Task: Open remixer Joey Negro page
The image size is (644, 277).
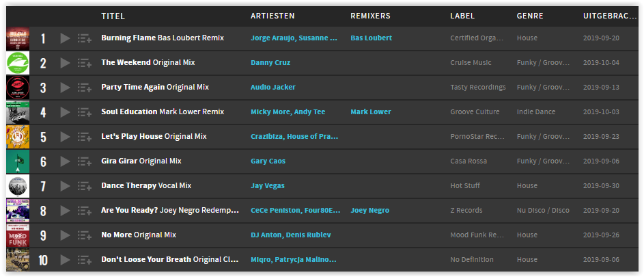Action: [369, 211]
